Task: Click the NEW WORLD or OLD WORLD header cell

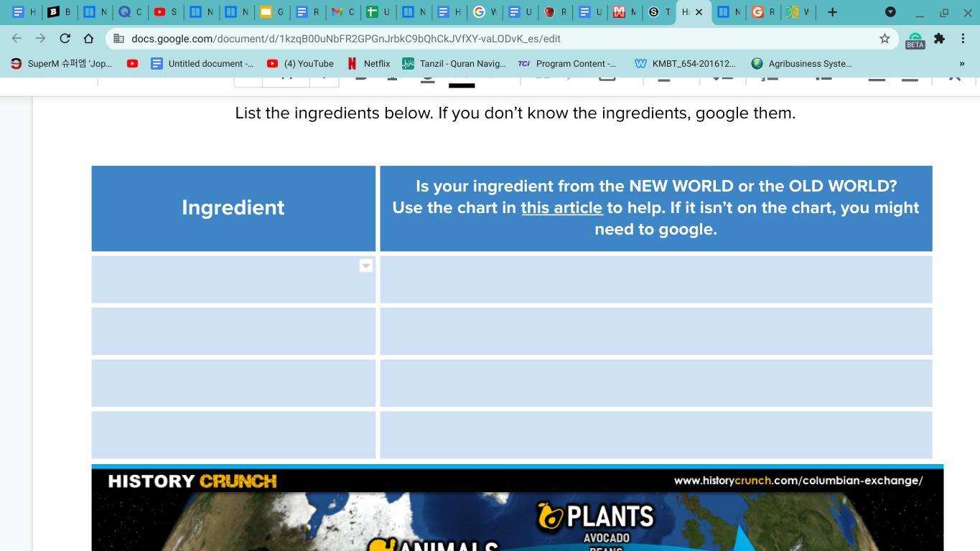Action: coord(656,208)
